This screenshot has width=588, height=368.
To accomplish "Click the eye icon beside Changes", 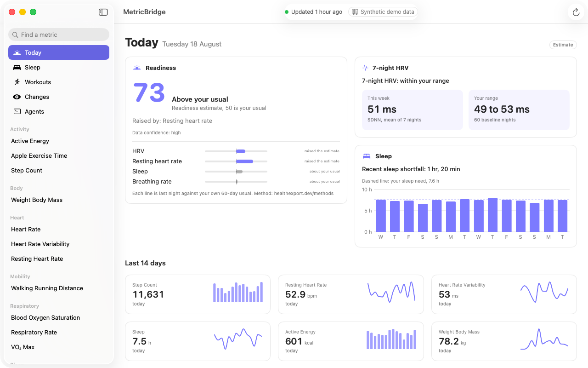I will 17,97.
